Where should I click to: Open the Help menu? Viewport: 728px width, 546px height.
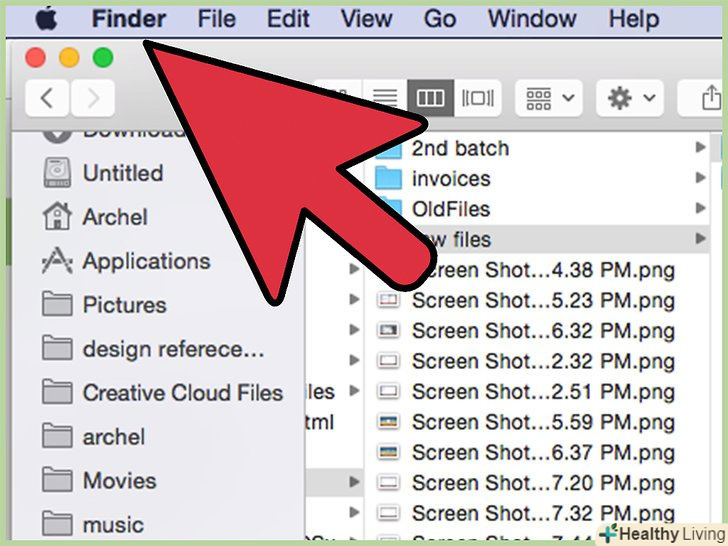(634, 20)
